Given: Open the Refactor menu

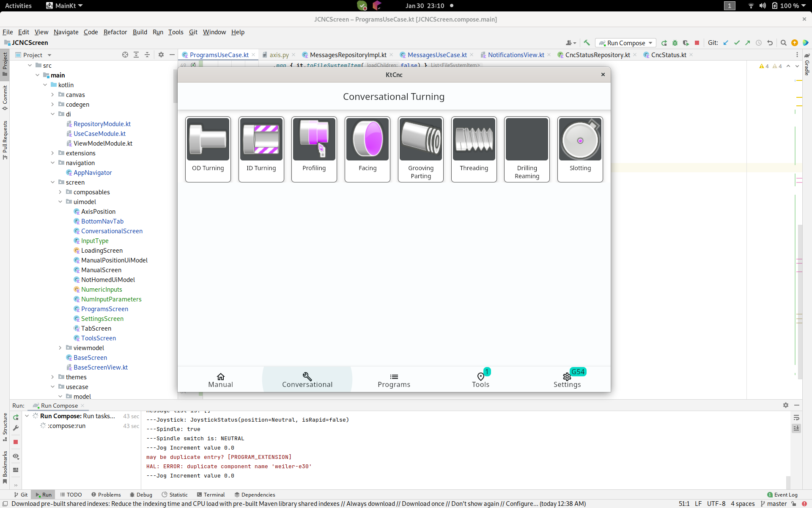Looking at the screenshot, I should 115,32.
